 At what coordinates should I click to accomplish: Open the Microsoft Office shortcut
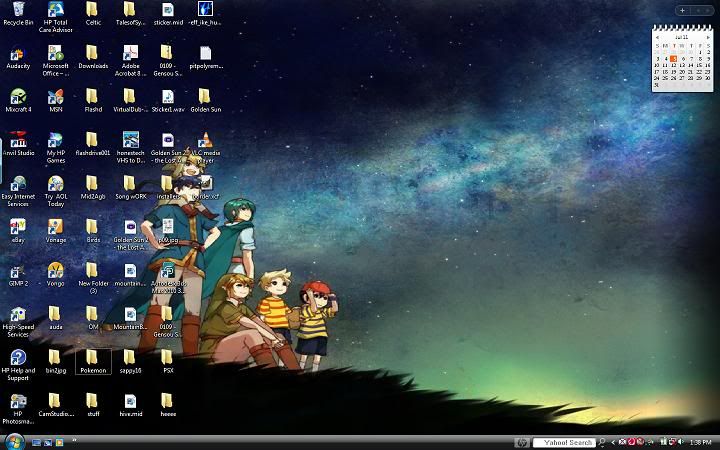pyautogui.click(x=56, y=61)
